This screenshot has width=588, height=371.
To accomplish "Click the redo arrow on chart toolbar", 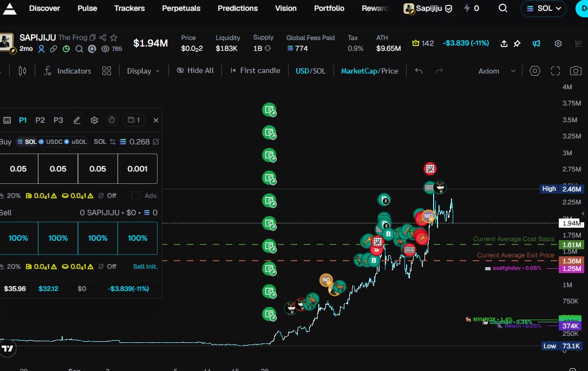I will tap(439, 71).
